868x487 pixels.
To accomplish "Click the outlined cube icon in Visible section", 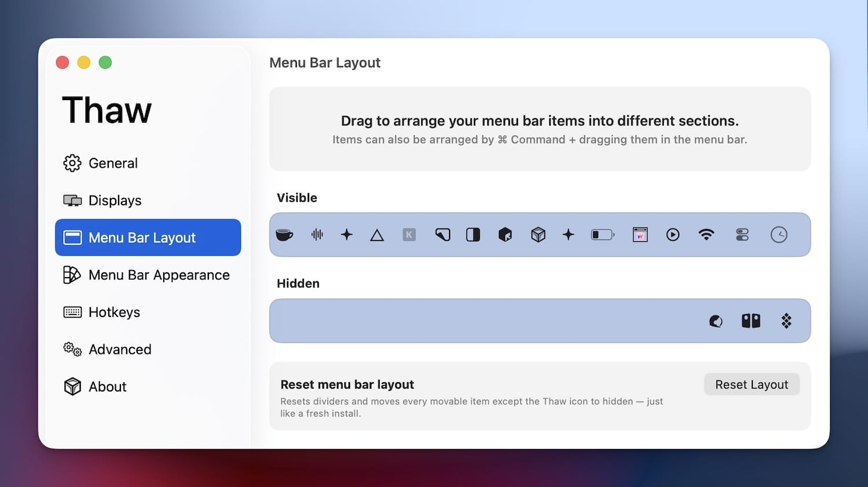I will (x=538, y=234).
